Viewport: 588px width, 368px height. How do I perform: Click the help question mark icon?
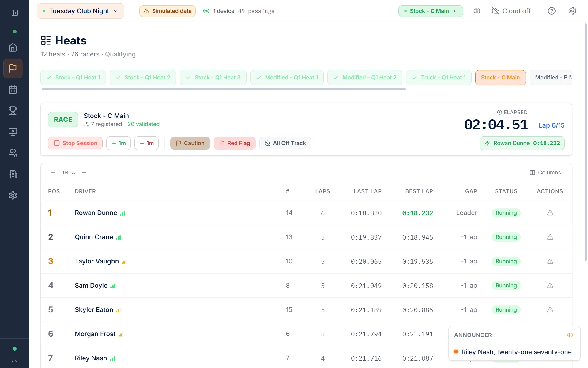point(552,11)
